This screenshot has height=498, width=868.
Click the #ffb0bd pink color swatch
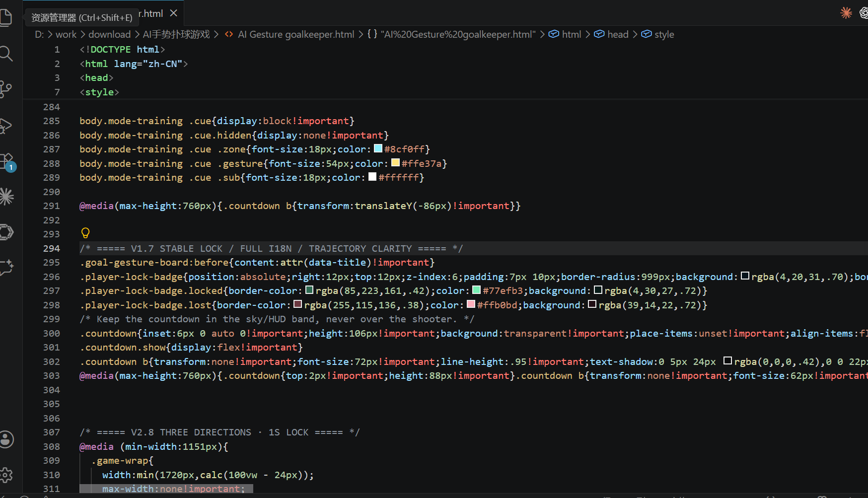(x=471, y=304)
